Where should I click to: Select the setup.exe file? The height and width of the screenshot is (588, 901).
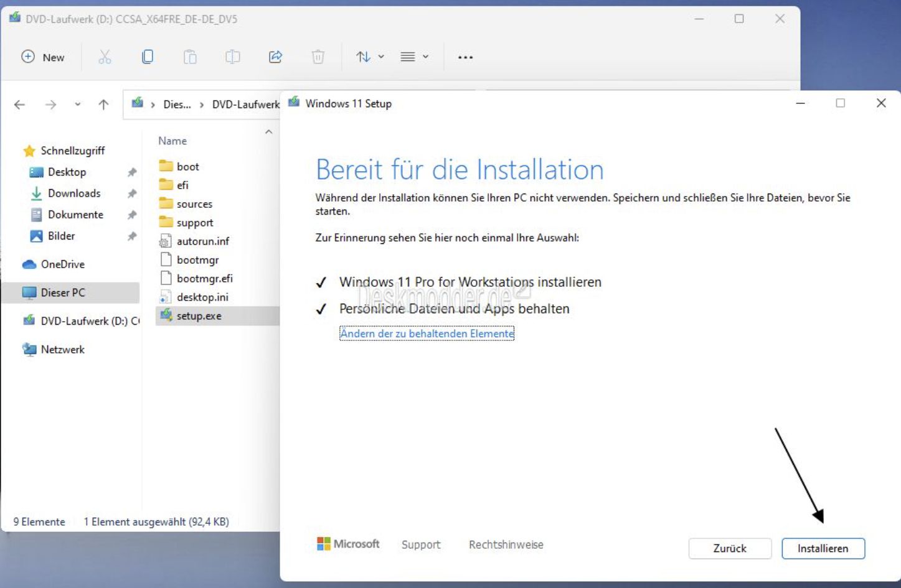217,316
